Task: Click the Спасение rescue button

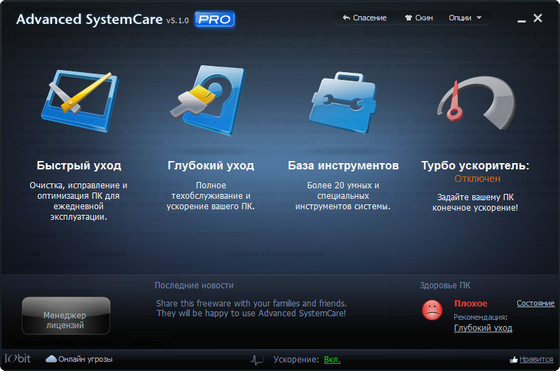Action: click(x=364, y=18)
